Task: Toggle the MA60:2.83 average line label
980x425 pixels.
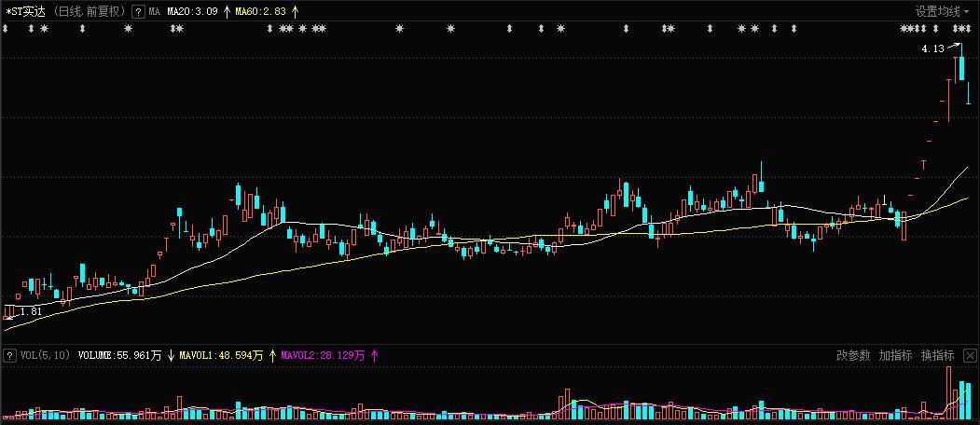Action: tap(261, 12)
